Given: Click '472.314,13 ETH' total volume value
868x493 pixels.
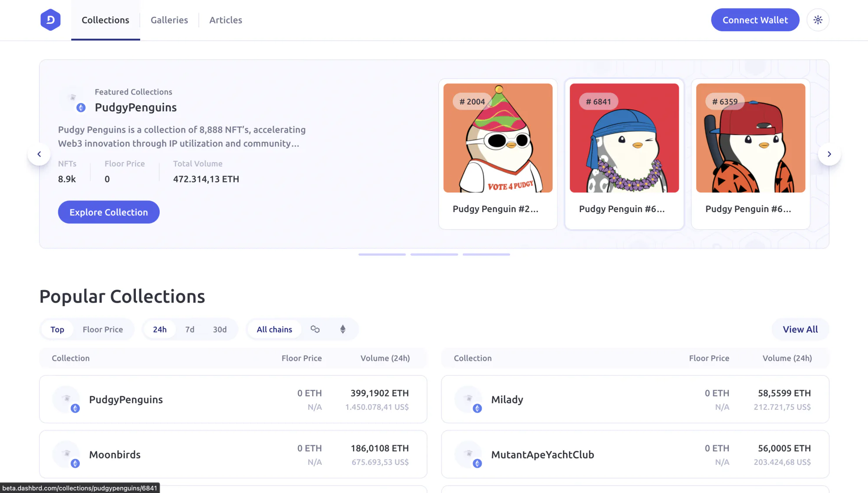Looking at the screenshot, I should click(206, 179).
